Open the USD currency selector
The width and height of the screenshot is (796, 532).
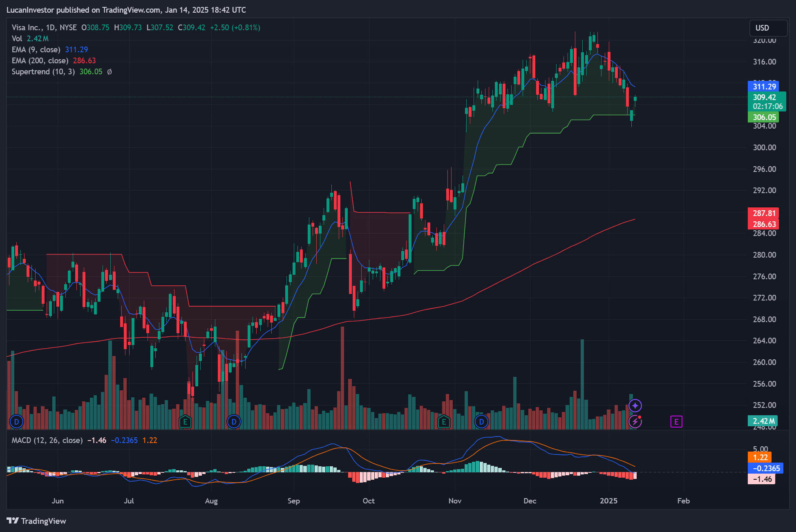pos(768,28)
